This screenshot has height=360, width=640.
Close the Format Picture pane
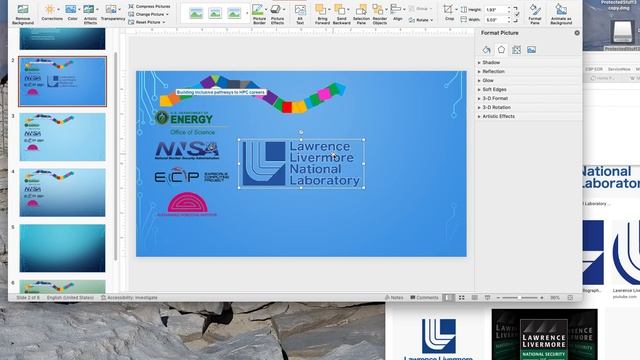coord(577,33)
